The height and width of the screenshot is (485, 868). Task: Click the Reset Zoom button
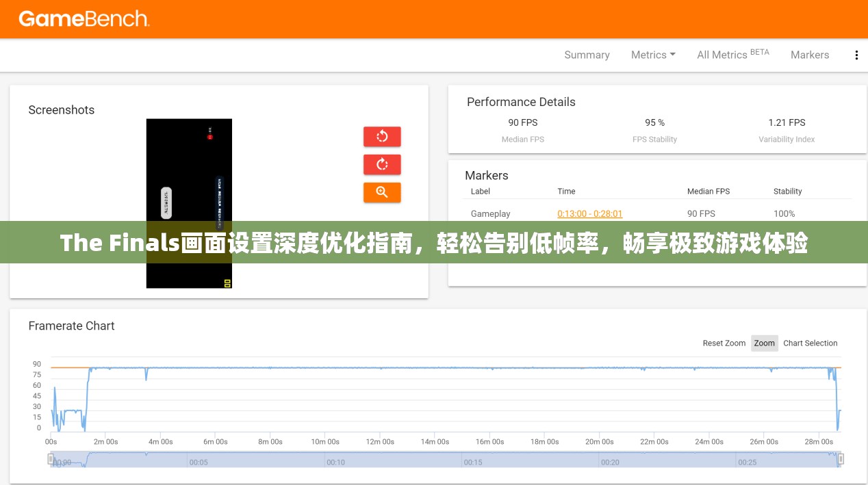pyautogui.click(x=724, y=343)
